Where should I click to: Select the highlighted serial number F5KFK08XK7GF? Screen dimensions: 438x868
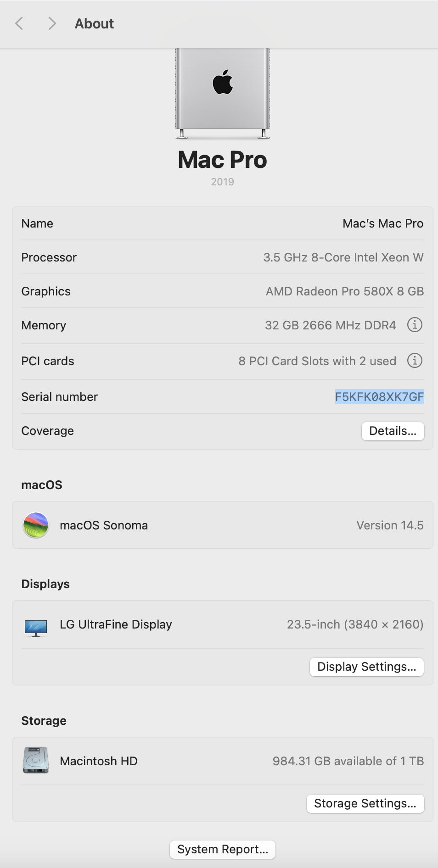coord(379,397)
